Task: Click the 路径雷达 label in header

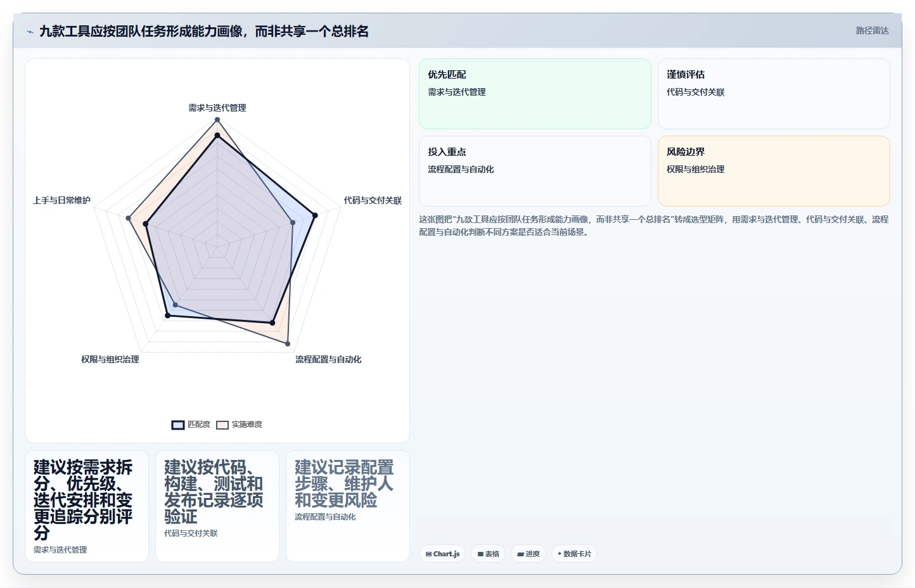Action: pos(872,30)
